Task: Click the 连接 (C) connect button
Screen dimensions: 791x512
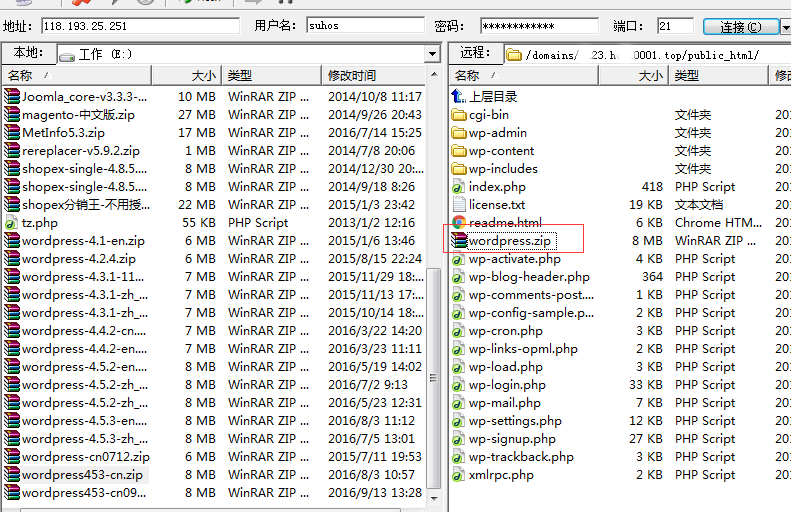Action: click(741, 27)
